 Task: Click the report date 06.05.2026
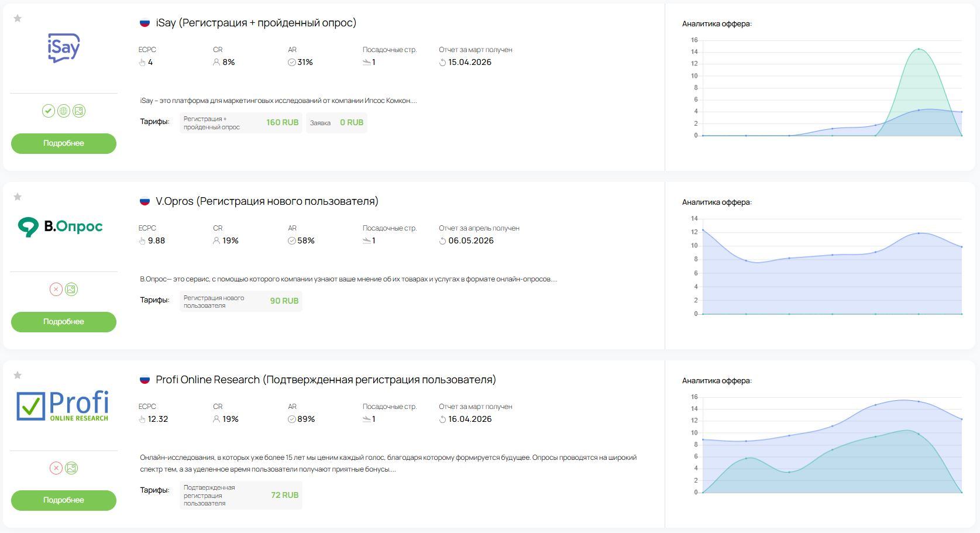point(471,241)
